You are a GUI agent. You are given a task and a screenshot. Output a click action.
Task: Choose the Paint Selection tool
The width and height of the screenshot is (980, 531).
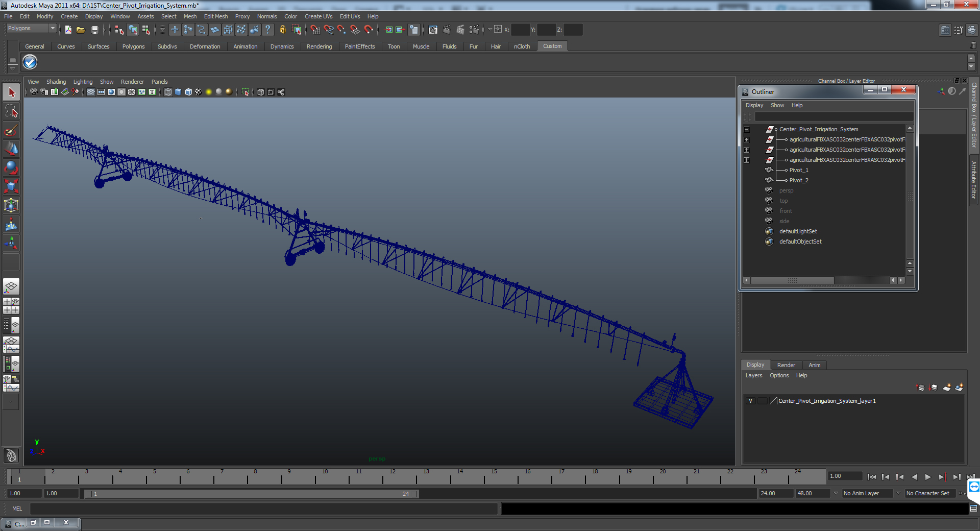tap(11, 130)
